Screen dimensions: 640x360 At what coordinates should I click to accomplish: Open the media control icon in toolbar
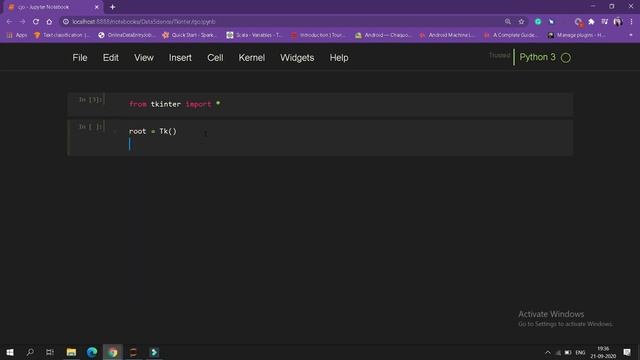[604, 22]
